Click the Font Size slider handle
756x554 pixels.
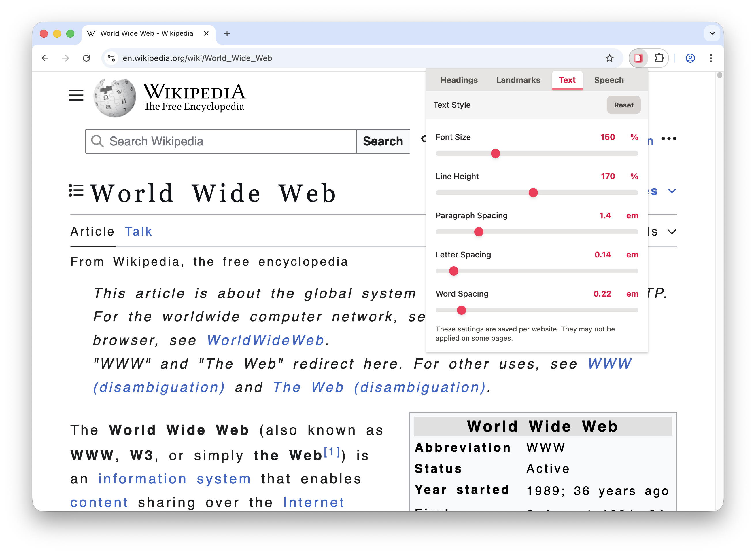[495, 153]
